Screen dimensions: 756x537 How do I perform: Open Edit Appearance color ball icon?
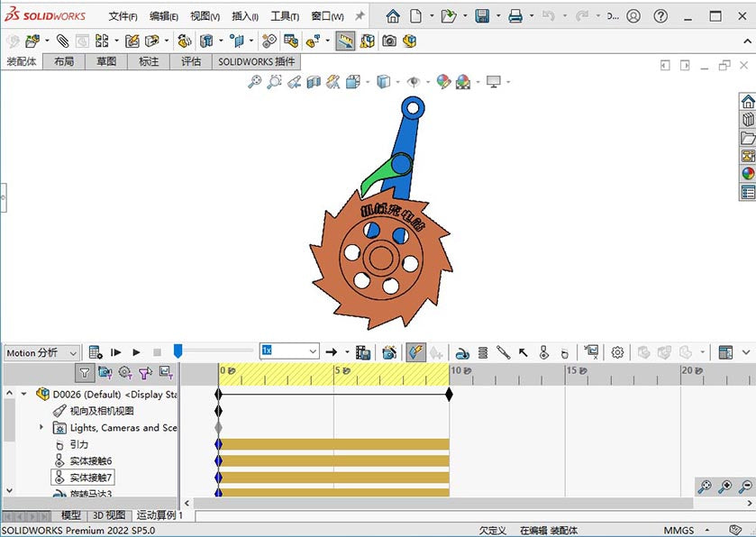coord(443,81)
